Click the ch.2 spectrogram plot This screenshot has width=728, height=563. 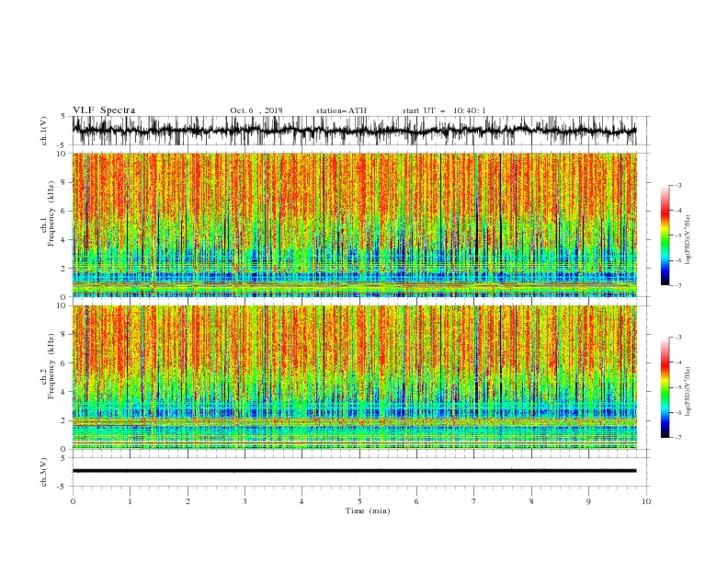[x=354, y=377]
